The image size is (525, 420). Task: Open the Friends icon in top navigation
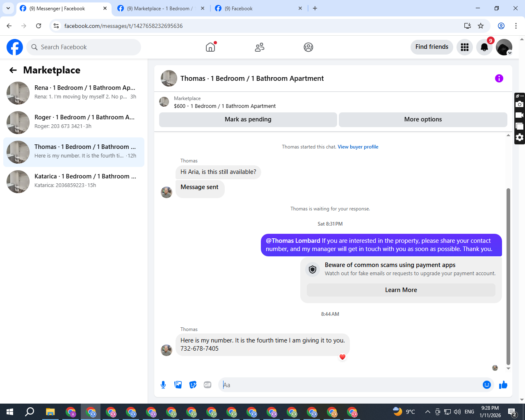point(260,47)
